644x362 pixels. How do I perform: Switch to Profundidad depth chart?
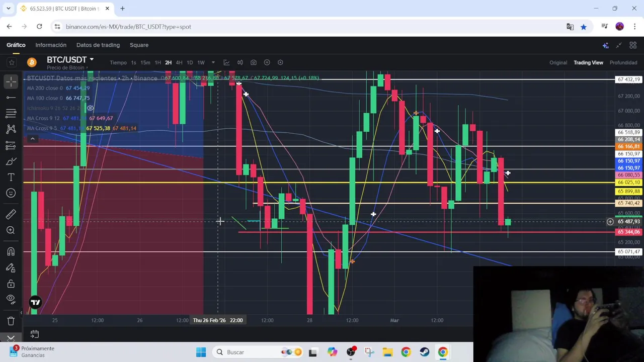[x=623, y=62]
